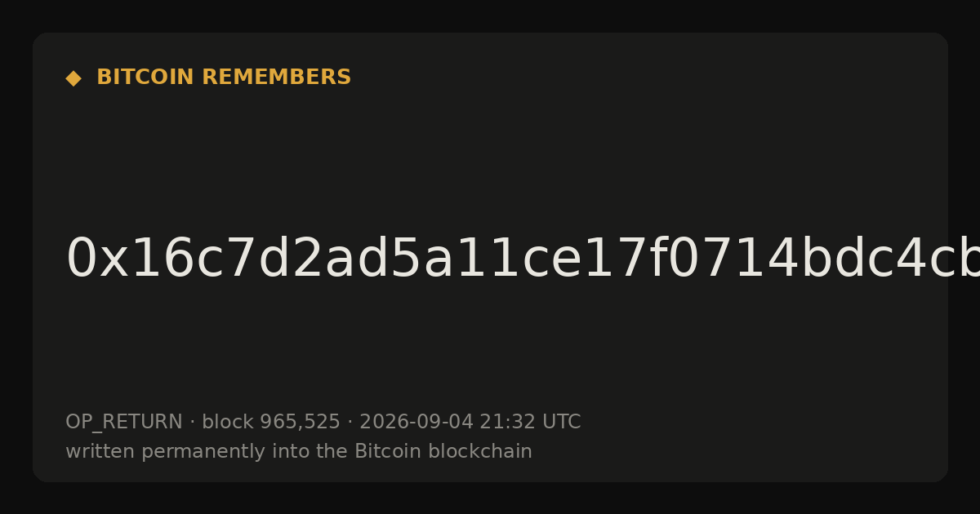Click the BITCOIN REMEMBERS header title
The width and height of the screenshot is (980, 514).
224,78
